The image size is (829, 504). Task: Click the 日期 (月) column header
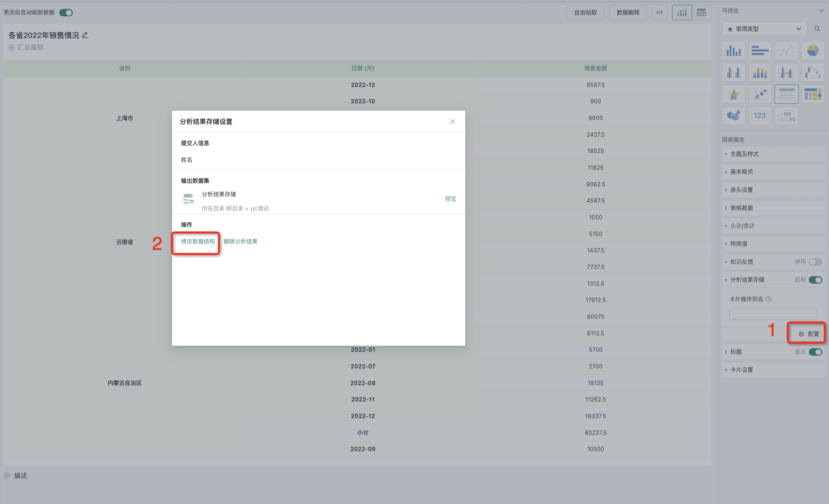pos(363,68)
